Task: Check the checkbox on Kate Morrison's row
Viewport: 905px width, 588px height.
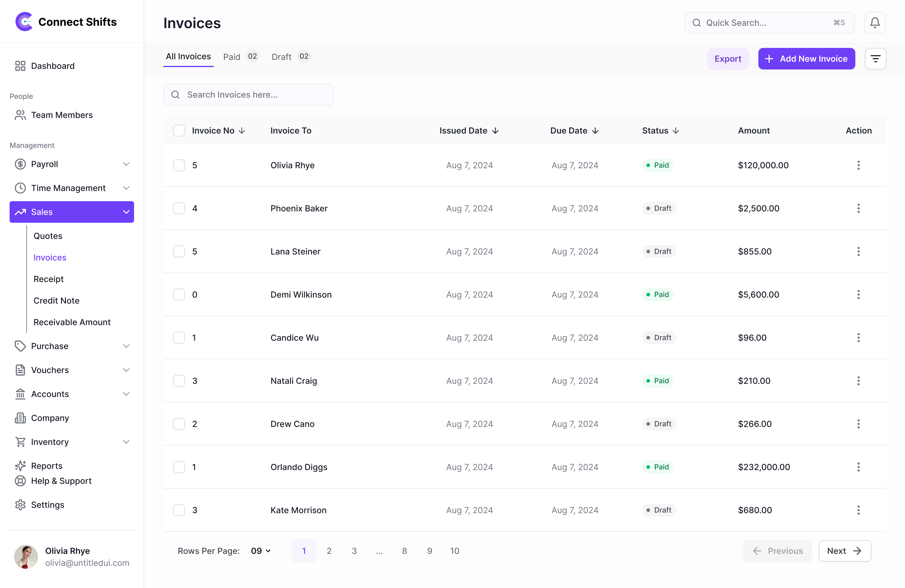Action: (x=179, y=510)
